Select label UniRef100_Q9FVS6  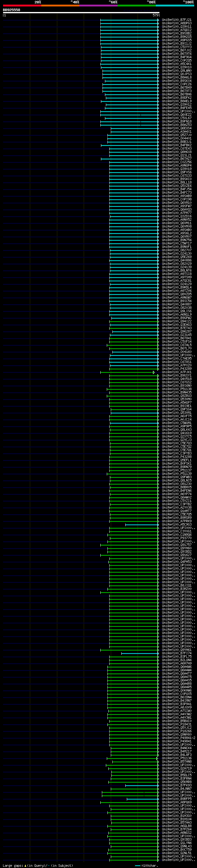point(176,172)
